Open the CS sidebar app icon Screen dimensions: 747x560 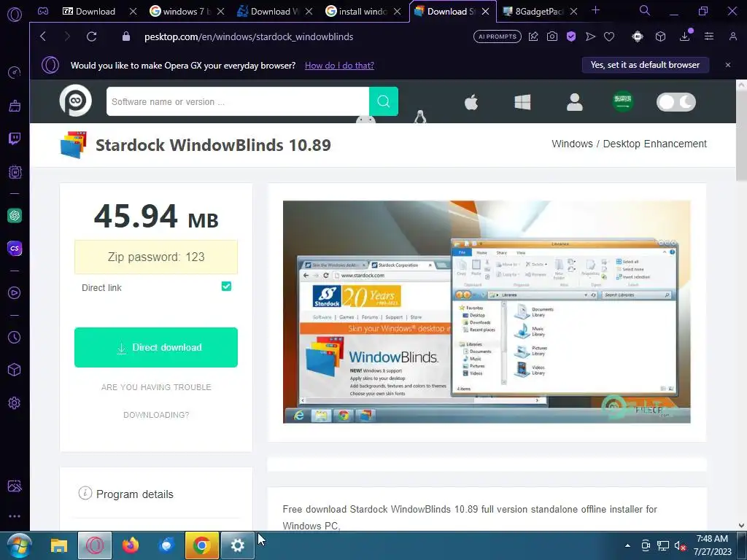pyautogui.click(x=15, y=248)
